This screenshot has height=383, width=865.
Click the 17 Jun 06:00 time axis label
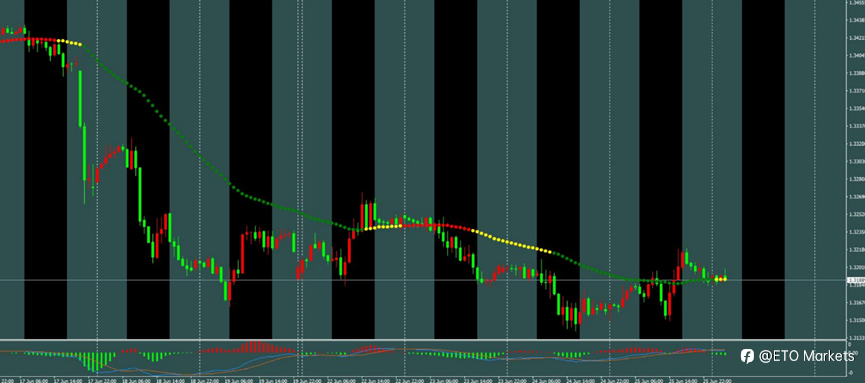[x=34, y=380]
